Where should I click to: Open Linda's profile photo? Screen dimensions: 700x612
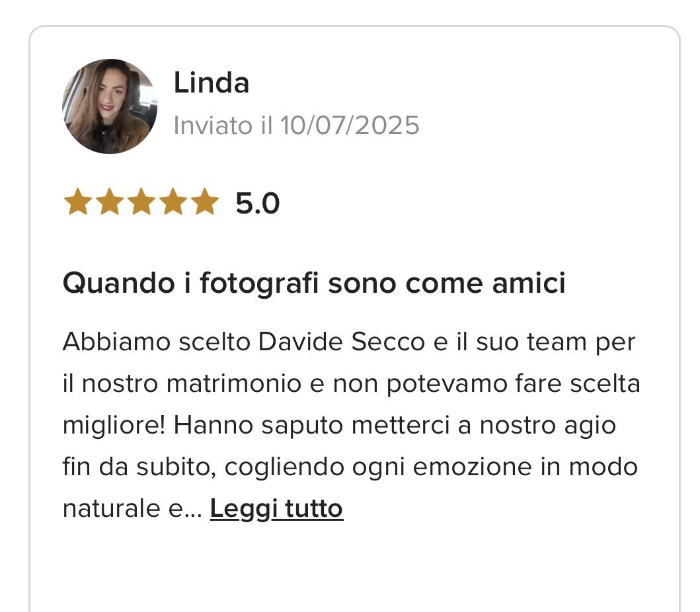click(x=109, y=106)
